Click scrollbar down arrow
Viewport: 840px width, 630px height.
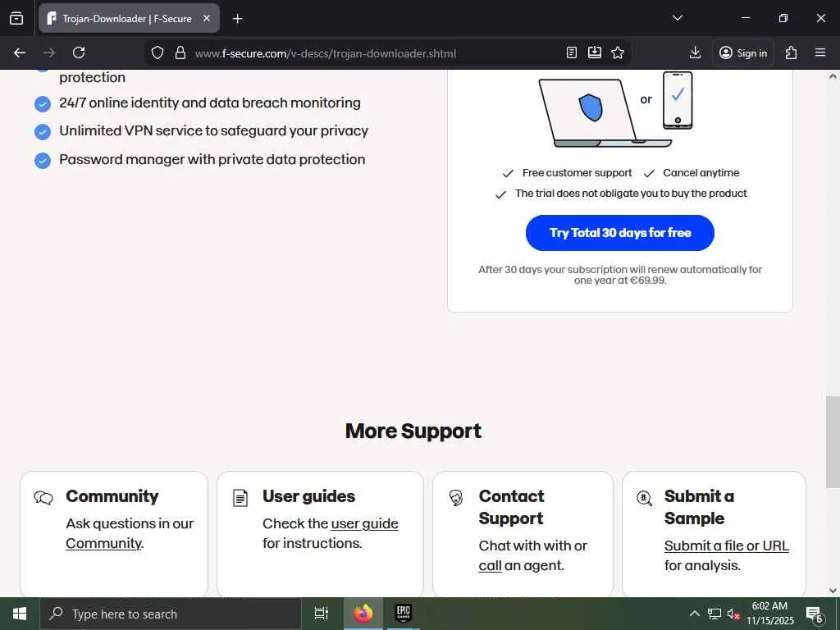(833, 591)
